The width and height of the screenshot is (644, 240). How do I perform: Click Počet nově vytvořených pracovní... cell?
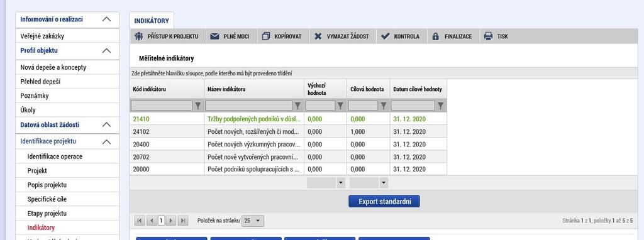point(254,156)
